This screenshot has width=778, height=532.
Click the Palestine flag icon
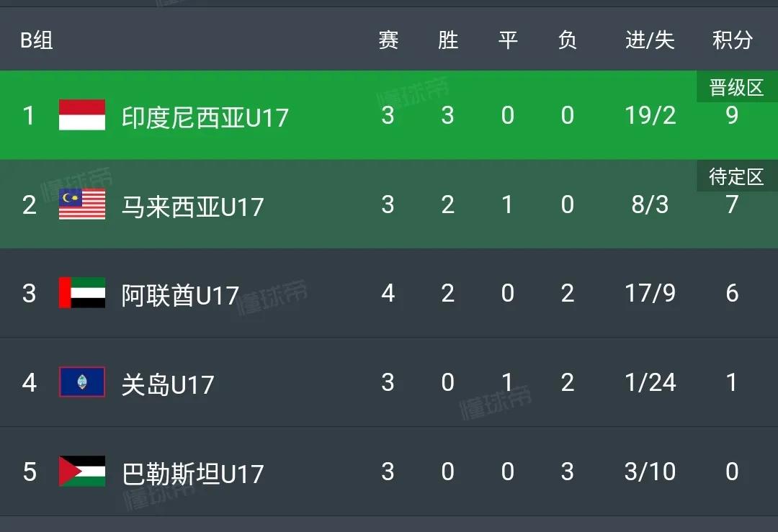[x=81, y=472]
